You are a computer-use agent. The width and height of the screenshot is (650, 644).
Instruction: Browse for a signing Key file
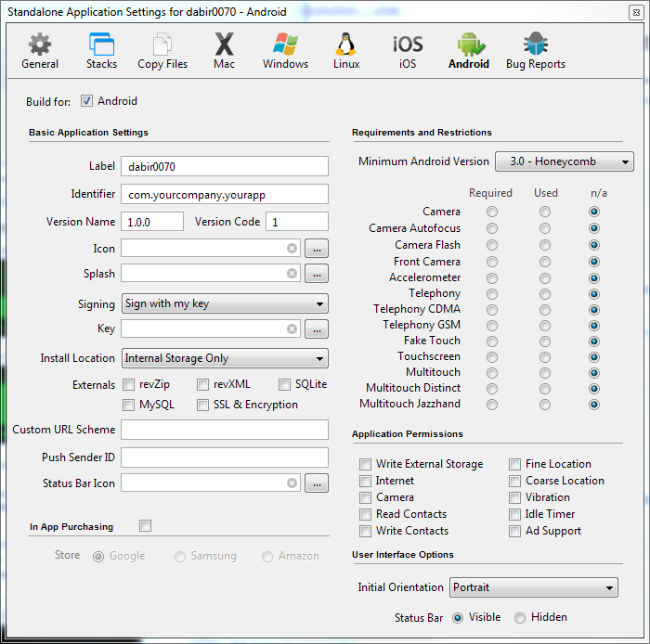pos(317,329)
